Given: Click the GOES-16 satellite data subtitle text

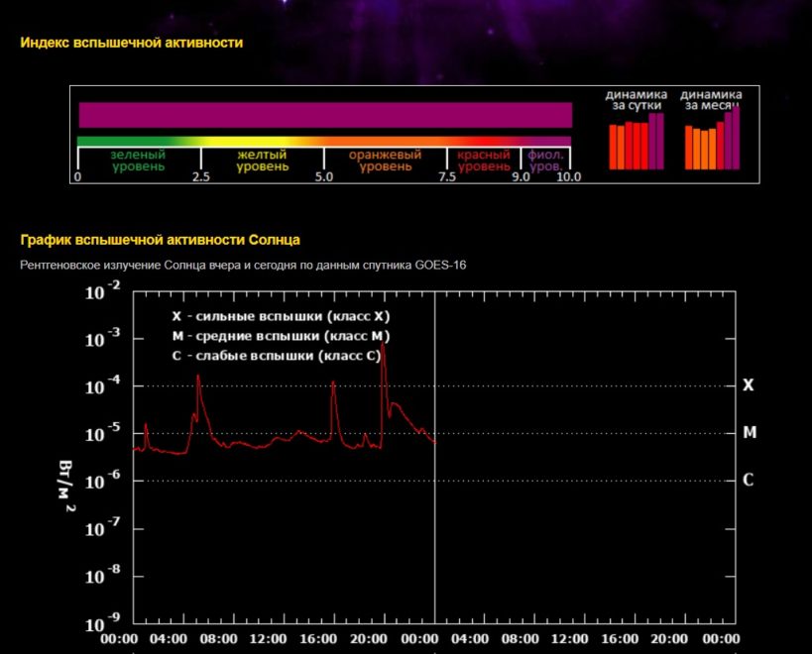Looking at the screenshot, I should (243, 265).
